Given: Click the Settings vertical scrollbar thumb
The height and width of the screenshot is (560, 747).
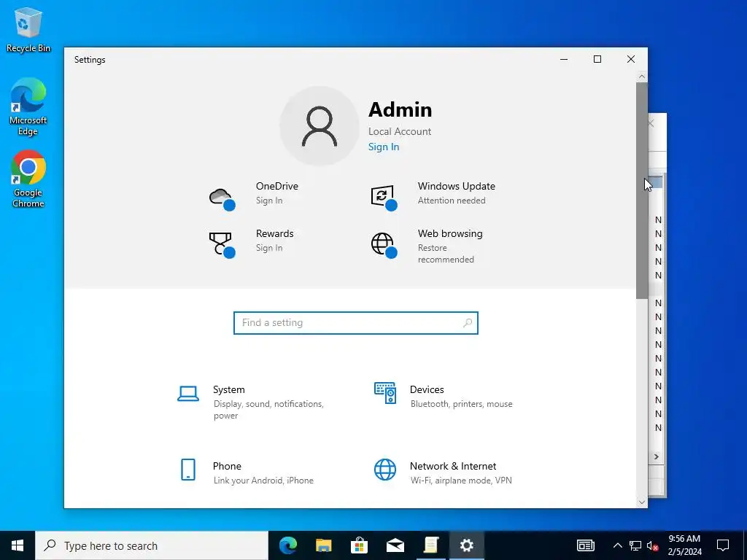Looking at the screenshot, I should coord(642,190).
